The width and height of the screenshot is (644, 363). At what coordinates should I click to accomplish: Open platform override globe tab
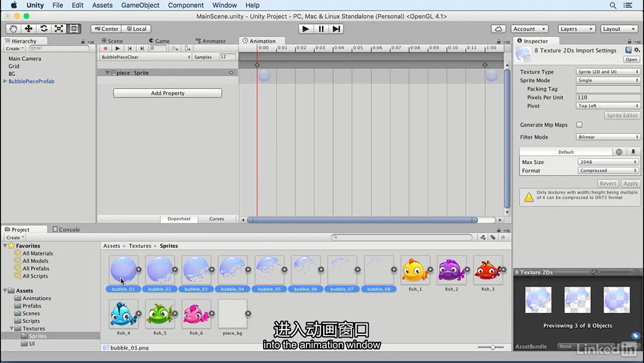point(619,152)
